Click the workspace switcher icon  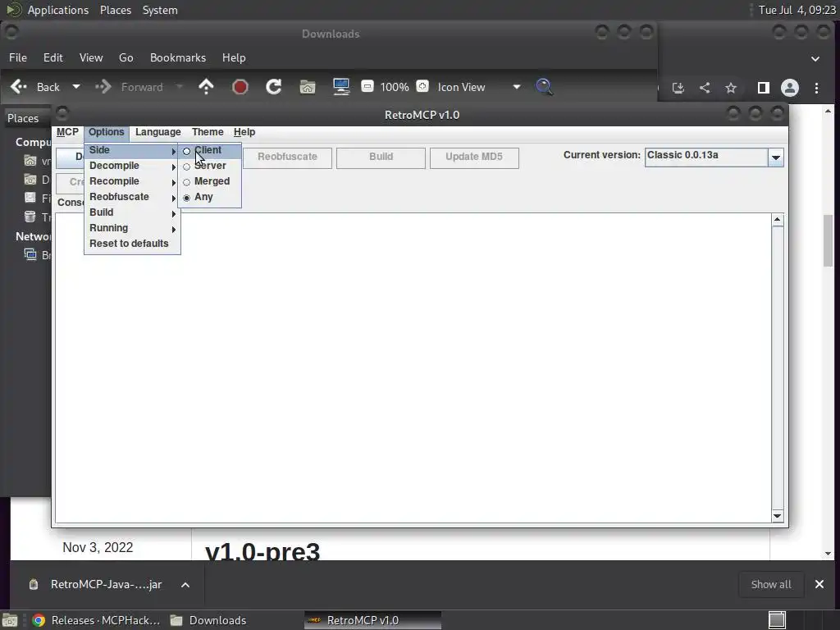[777, 620]
